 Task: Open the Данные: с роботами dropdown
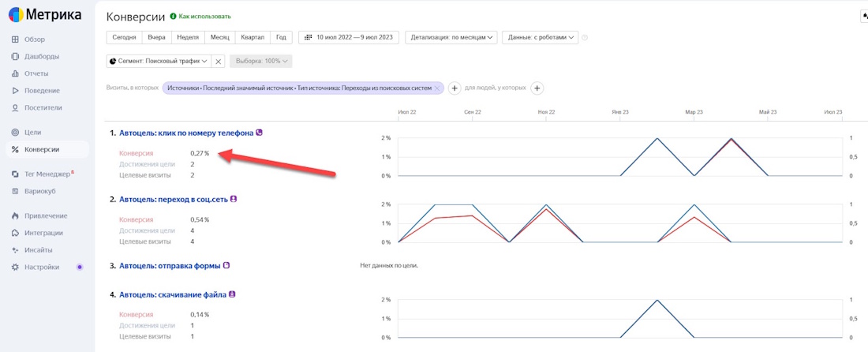pos(541,37)
